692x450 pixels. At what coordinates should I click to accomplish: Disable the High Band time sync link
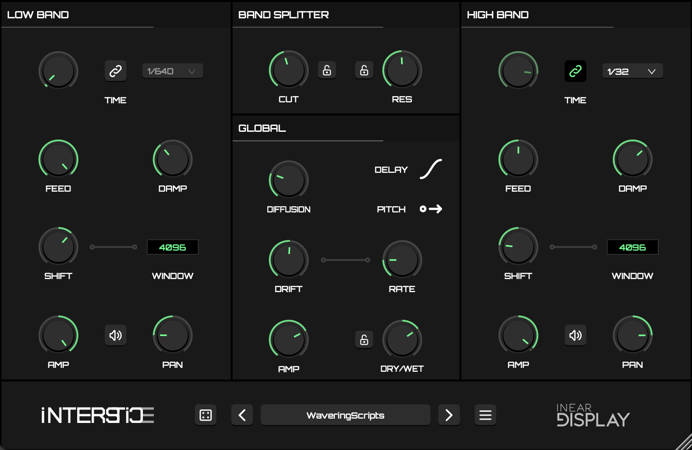(575, 71)
